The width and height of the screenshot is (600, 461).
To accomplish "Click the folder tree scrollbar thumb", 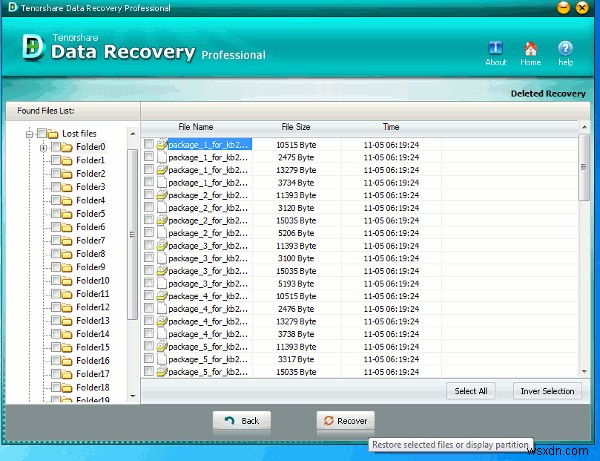I will 133,234.
